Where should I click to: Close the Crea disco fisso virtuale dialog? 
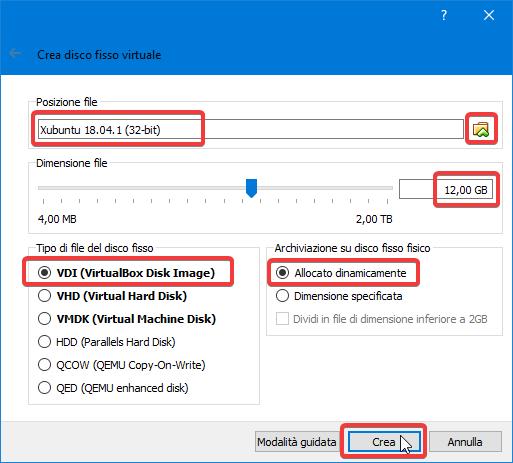(x=489, y=15)
